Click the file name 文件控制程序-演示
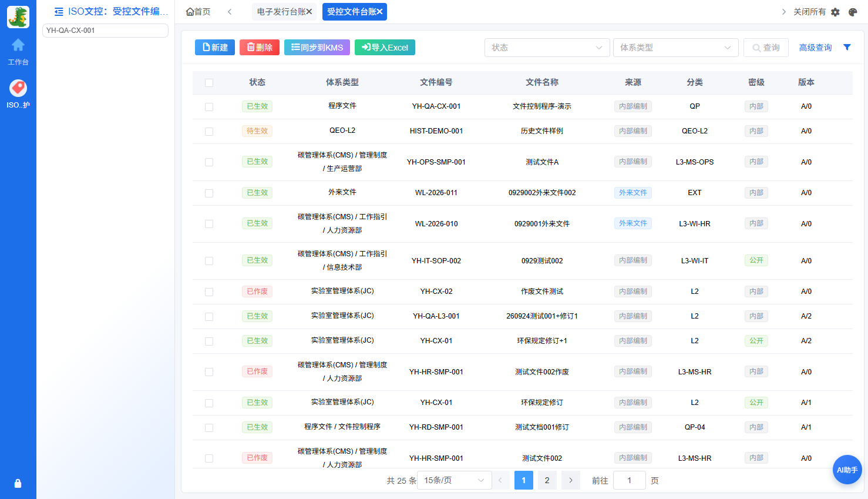Image resolution: width=868 pixels, height=499 pixels. [x=542, y=106]
